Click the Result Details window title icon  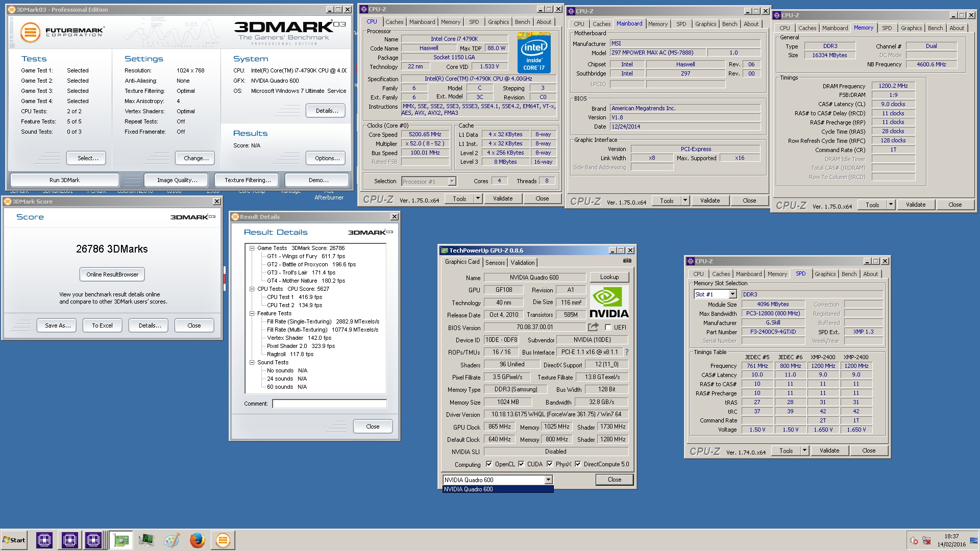click(x=235, y=217)
